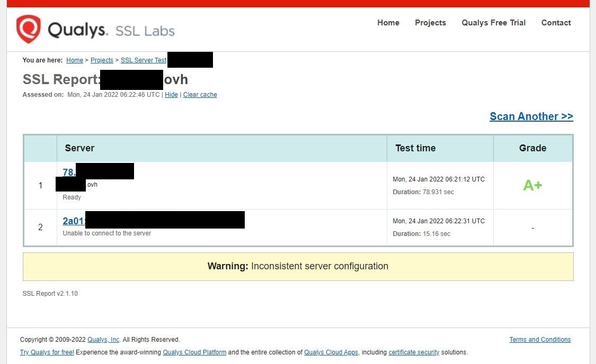Viewport: 596px width, 364px height.
Task: Open the Contact menu item
Action: 556,23
